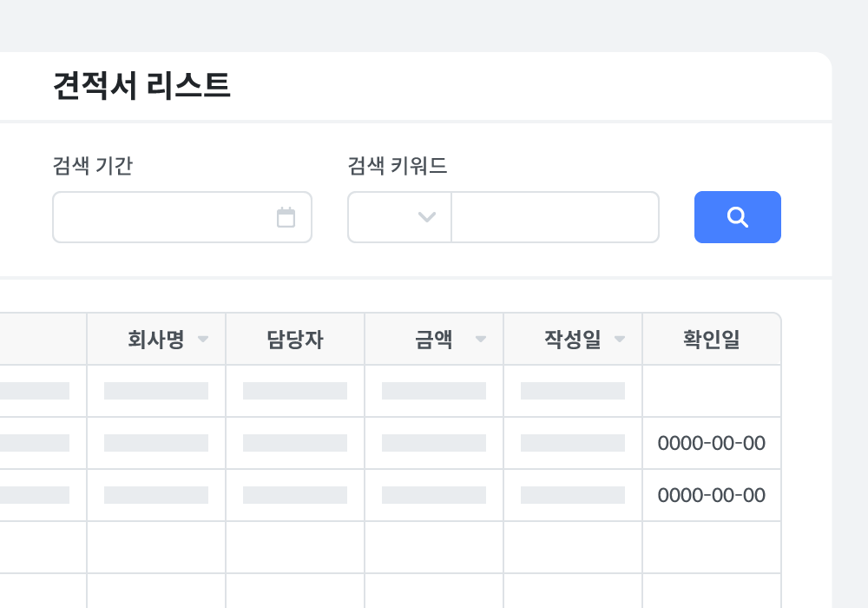Open the date picker calendar for search period
The height and width of the screenshot is (608, 868).
tap(286, 217)
